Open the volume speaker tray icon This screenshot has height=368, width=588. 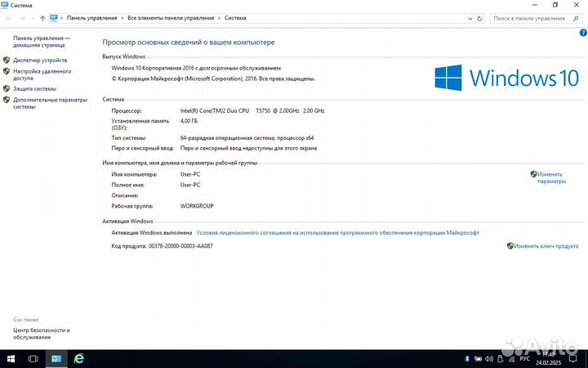pyautogui.click(x=489, y=359)
